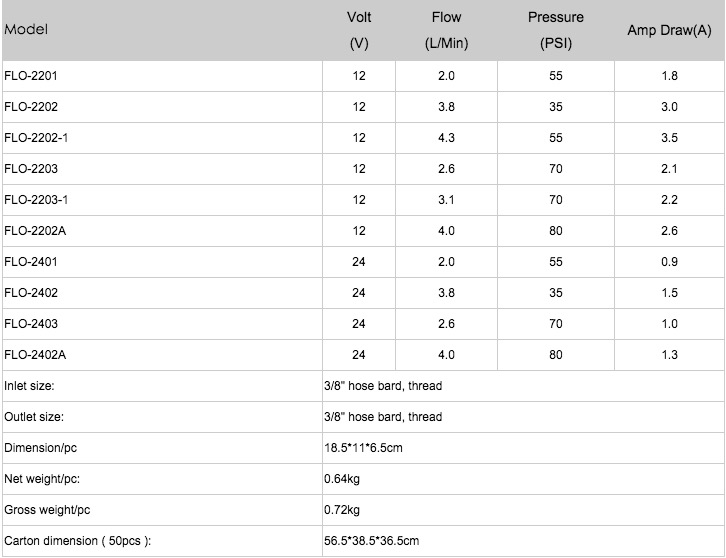Select the 4.3 flow value cell

446,138
